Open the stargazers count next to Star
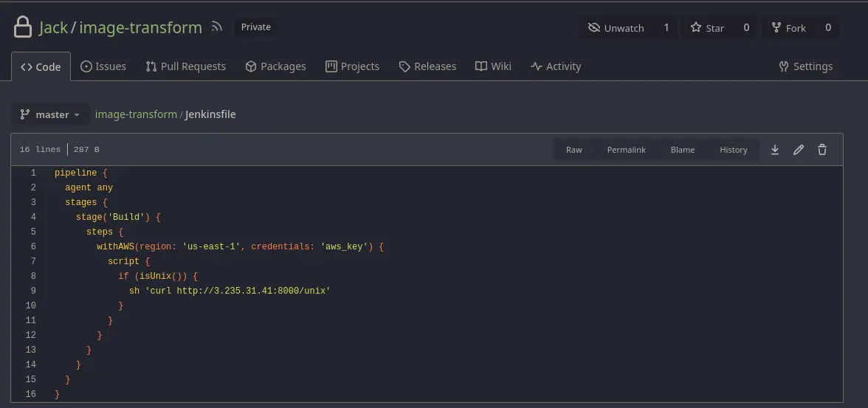The image size is (868, 408). [x=746, y=28]
